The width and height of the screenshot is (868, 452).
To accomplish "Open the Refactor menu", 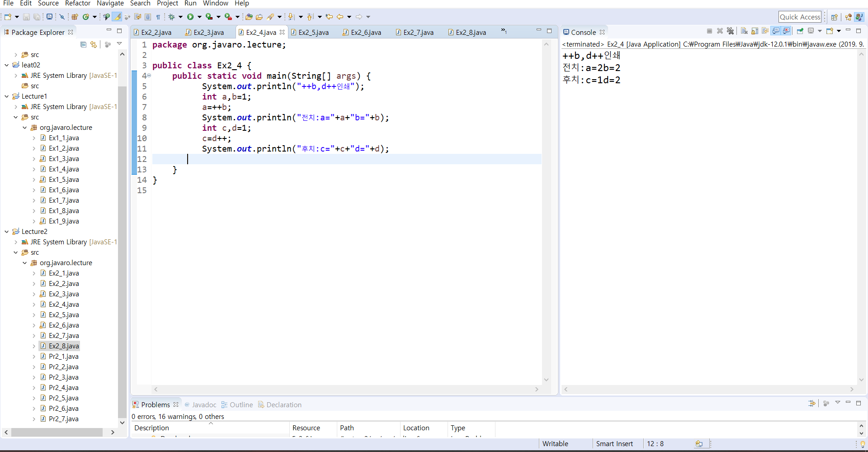I will pos(78,4).
